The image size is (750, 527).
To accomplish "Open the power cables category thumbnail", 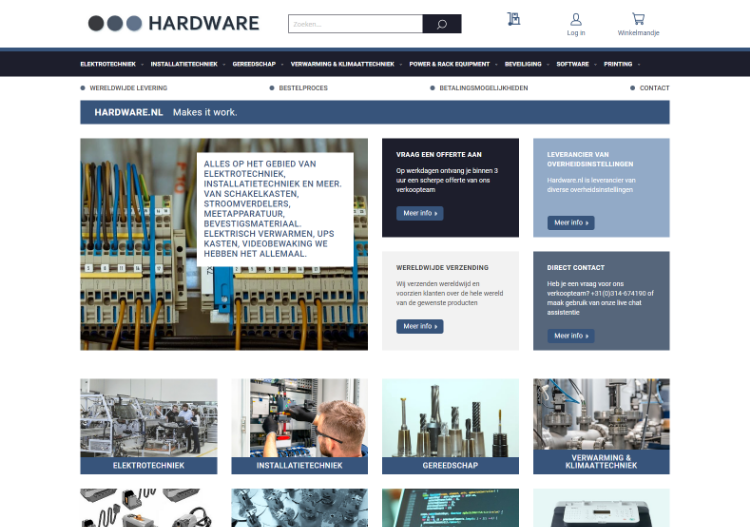I will pos(149,507).
